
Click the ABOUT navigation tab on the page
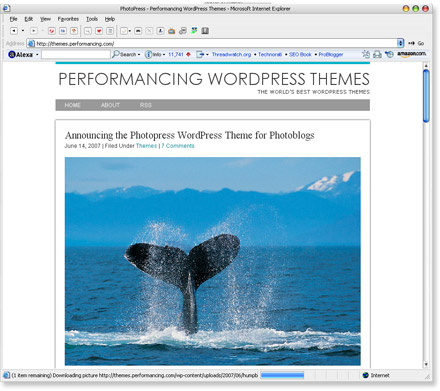click(x=110, y=105)
